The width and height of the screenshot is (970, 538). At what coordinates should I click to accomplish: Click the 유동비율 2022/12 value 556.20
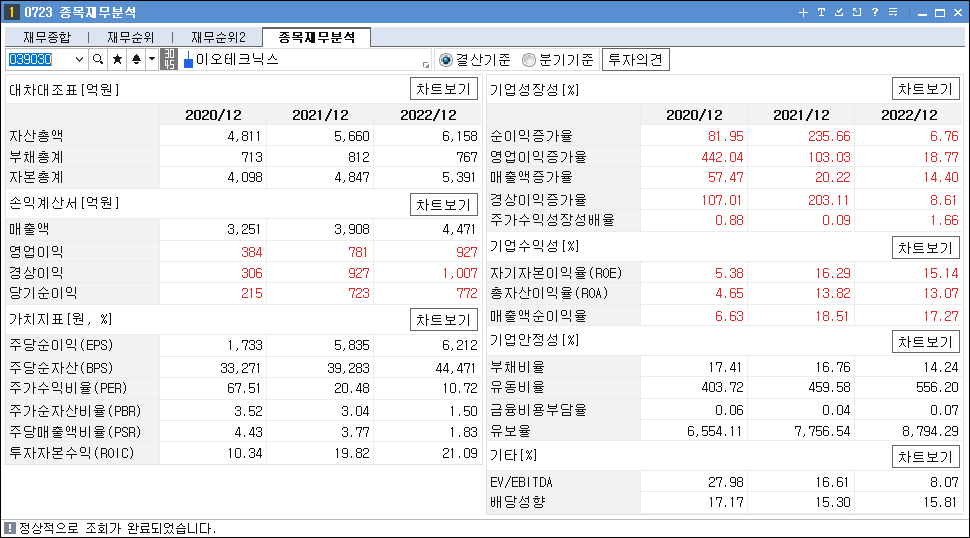pos(937,388)
